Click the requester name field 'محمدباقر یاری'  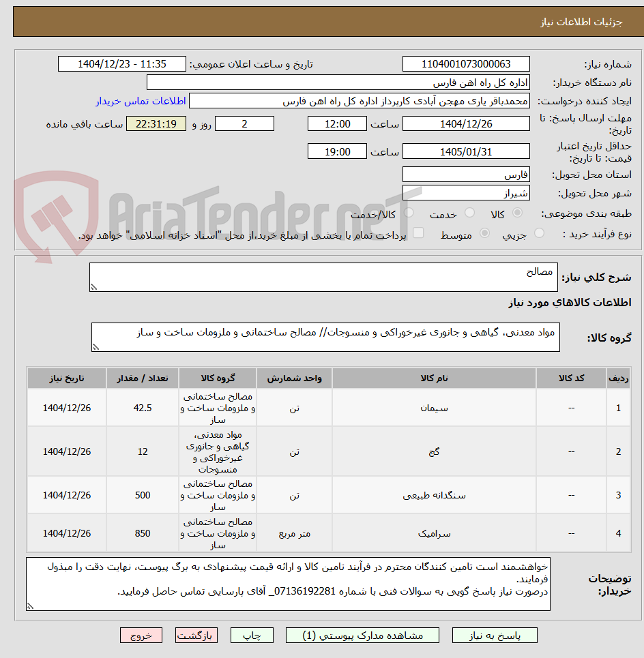(360, 101)
